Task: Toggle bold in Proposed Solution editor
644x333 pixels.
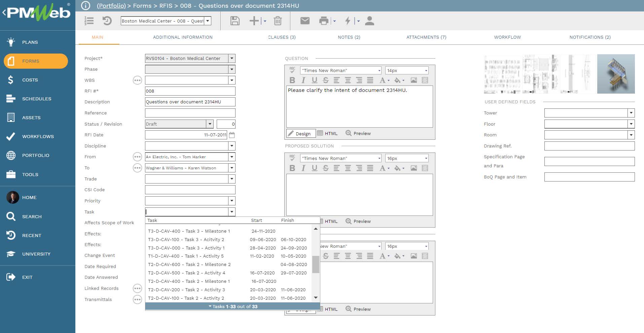Action: tap(292, 168)
